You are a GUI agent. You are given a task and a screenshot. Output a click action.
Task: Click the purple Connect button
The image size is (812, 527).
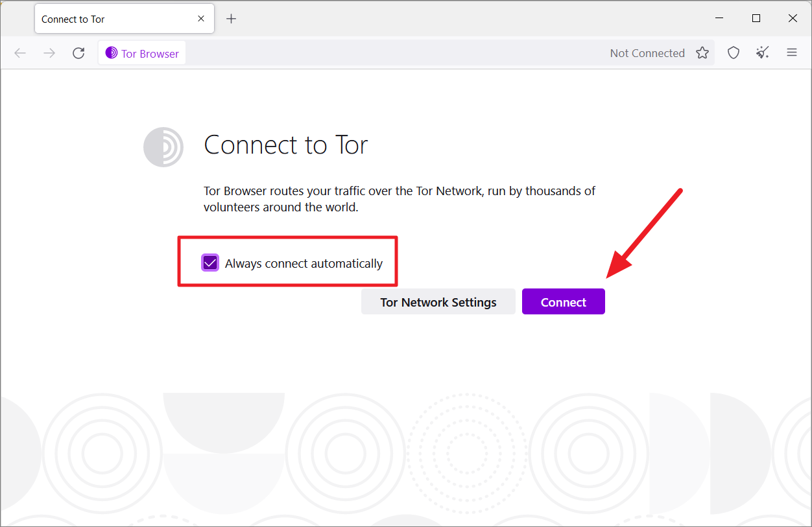(564, 302)
